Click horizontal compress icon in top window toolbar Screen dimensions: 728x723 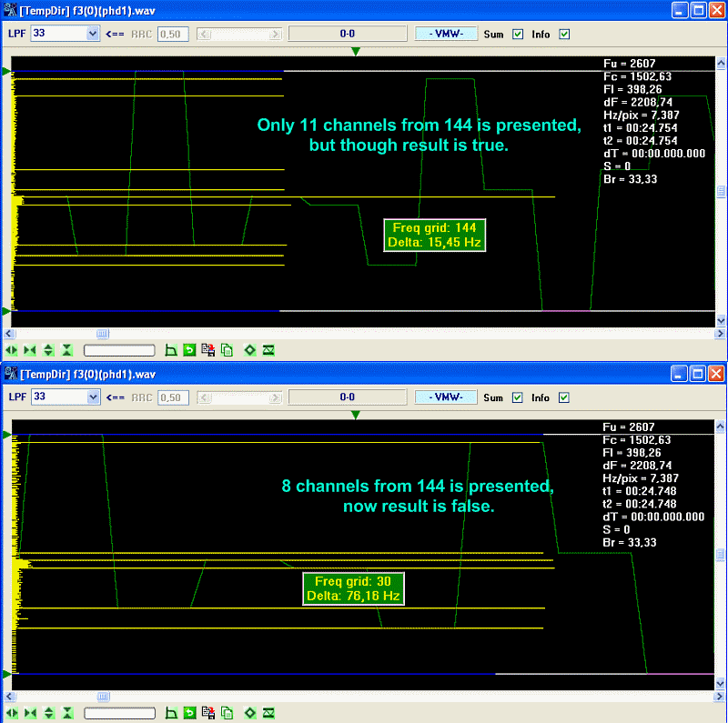(x=30, y=350)
